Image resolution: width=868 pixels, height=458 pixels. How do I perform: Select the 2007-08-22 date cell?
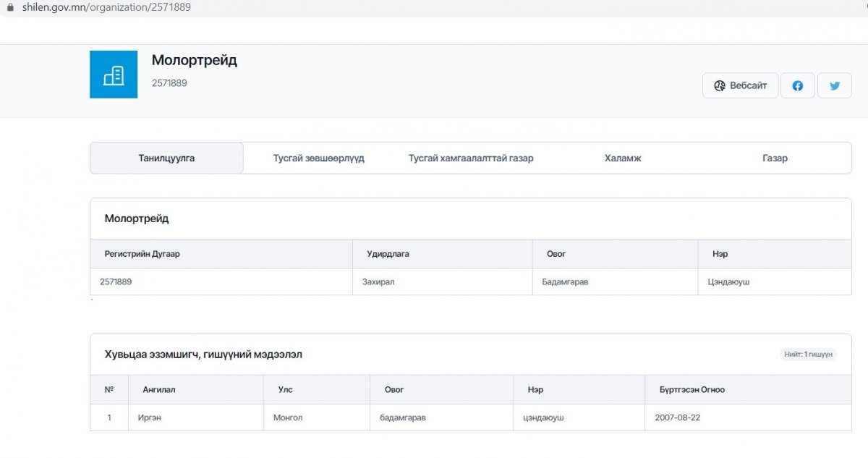[677, 417]
